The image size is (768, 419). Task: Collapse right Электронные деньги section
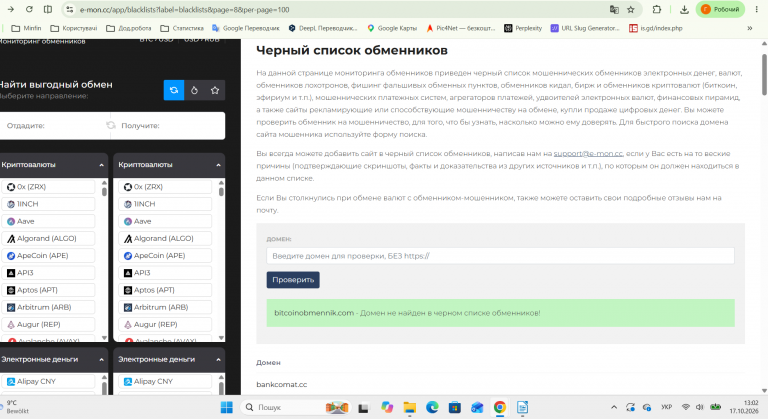218,360
